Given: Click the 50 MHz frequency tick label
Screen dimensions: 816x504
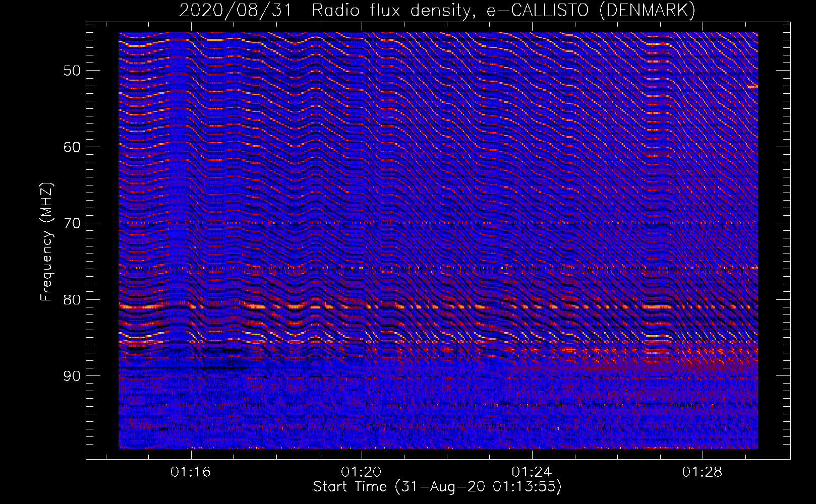Looking at the screenshot, I should 72,71.
